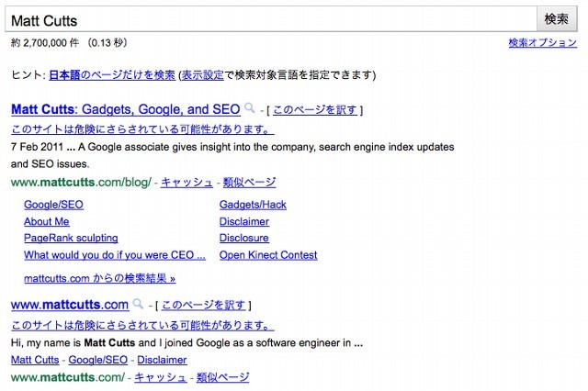Click このページを訳す next to first result
Viewport: 588px width, 391px height.
[x=314, y=110]
